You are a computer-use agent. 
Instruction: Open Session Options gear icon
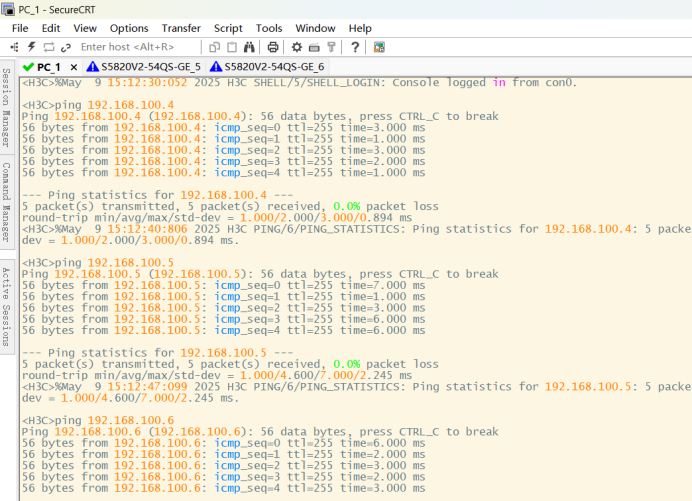pos(296,47)
